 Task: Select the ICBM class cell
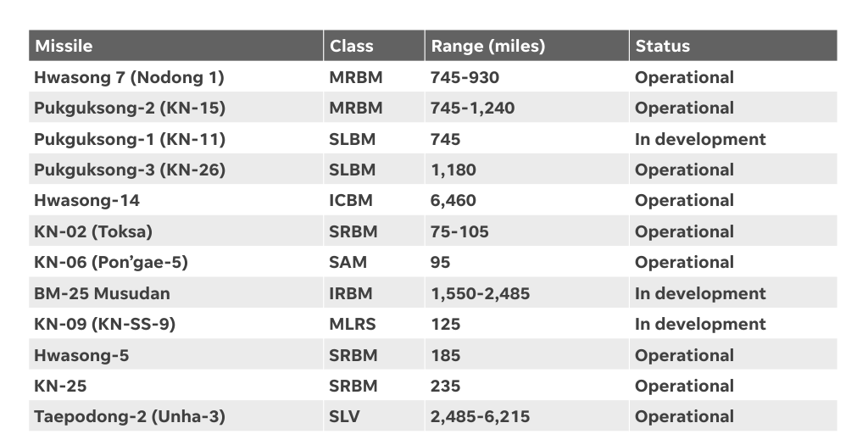tap(351, 201)
